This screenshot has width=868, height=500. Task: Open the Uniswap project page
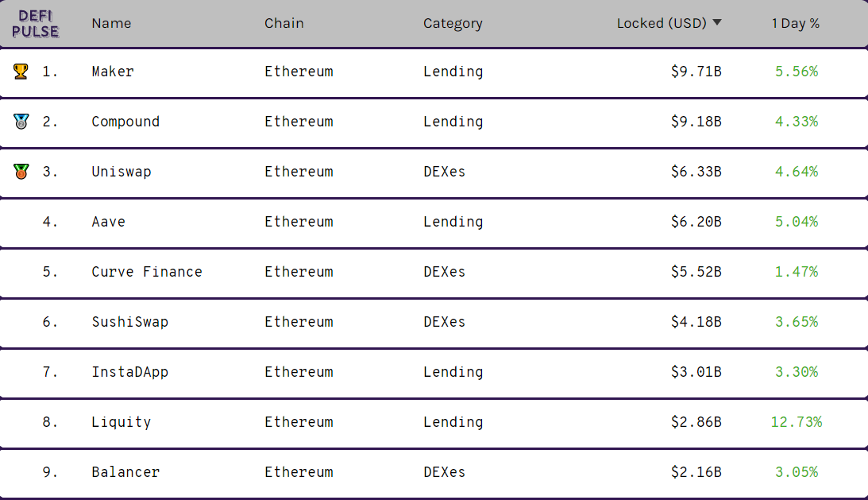click(x=121, y=172)
